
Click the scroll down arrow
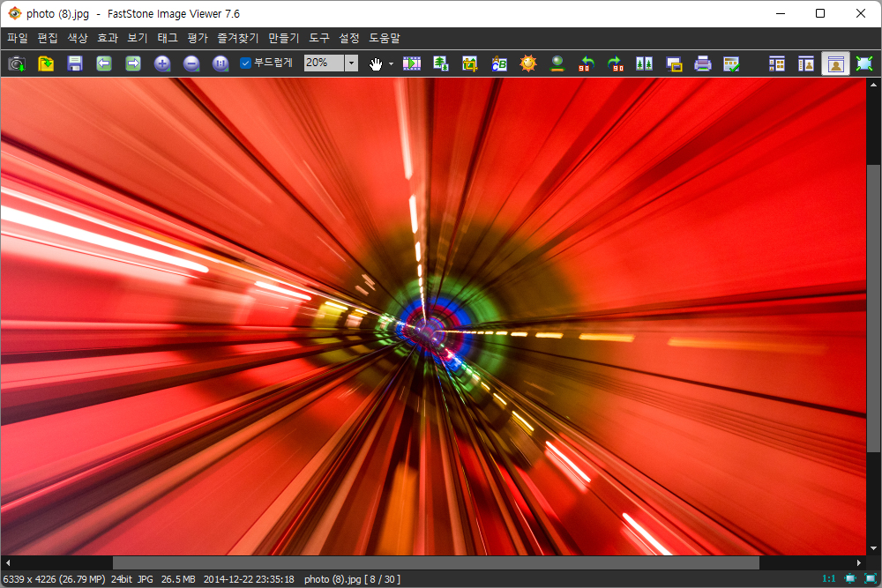pyautogui.click(x=873, y=548)
